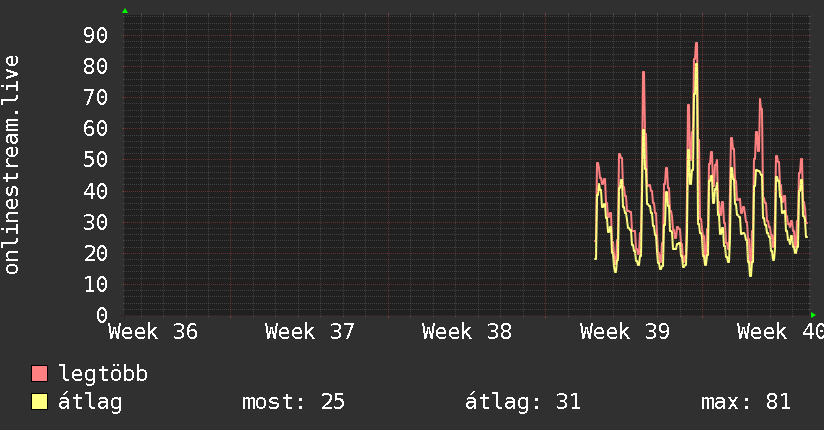This screenshot has height=430, width=824.
Task: Select the 'átlag' legend label
Action: pos(90,402)
